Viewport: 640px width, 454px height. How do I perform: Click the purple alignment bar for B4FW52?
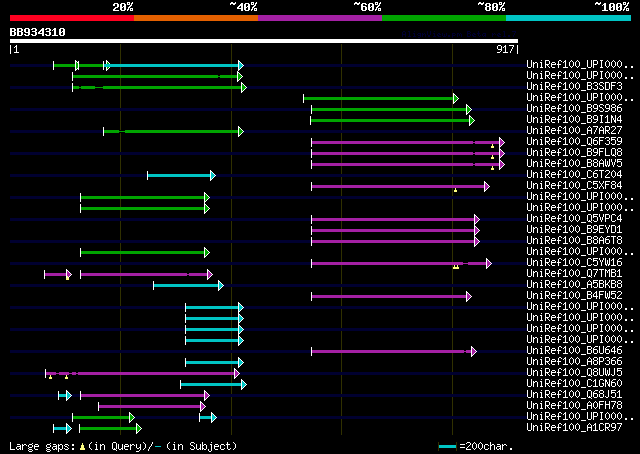tap(391, 297)
